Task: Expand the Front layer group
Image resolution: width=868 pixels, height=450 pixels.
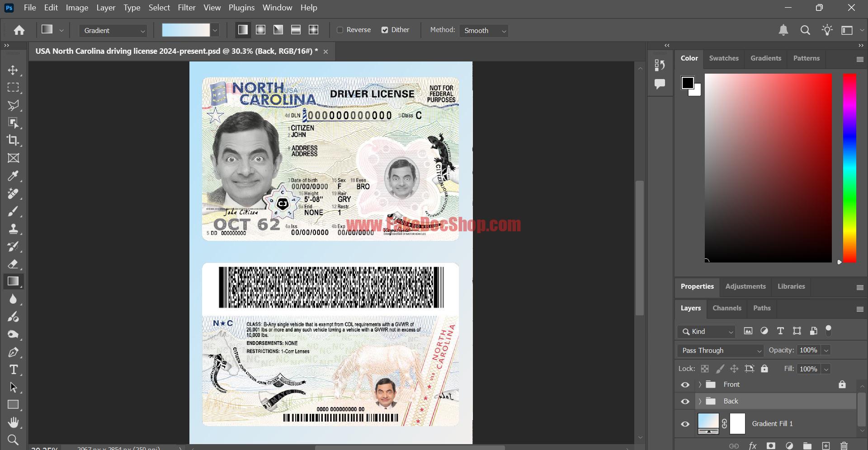Action: [x=700, y=384]
